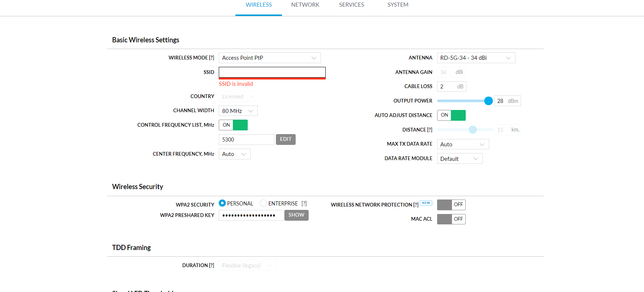644x292 pixels.
Task: Expand the Antenna selection dropdown
Action: (476, 58)
